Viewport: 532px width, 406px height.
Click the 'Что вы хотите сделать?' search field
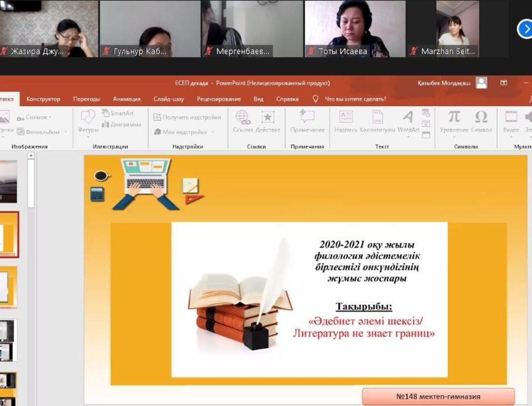tap(355, 99)
